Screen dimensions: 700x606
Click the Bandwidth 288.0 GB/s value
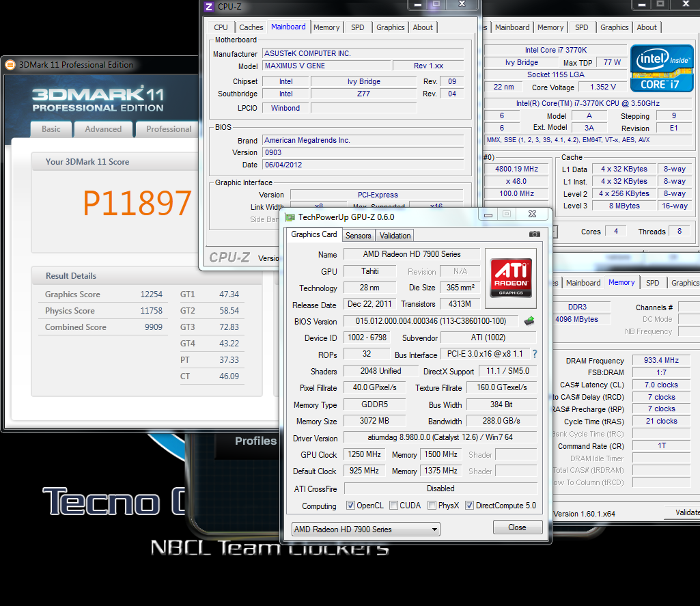[501, 421]
